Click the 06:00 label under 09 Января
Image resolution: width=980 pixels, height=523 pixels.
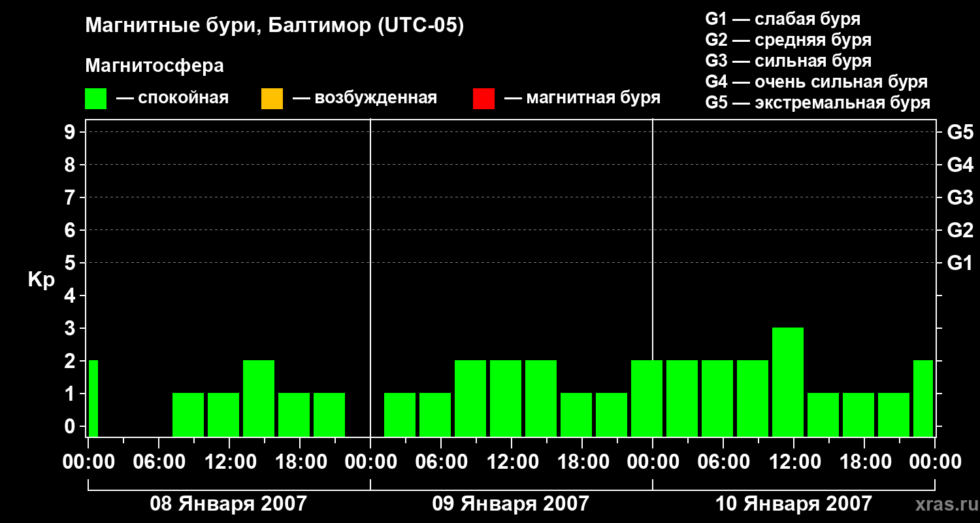tap(441, 462)
